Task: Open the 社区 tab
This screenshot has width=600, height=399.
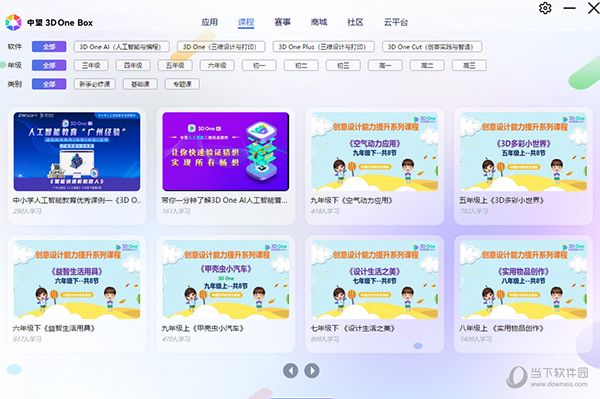Action: [x=355, y=22]
